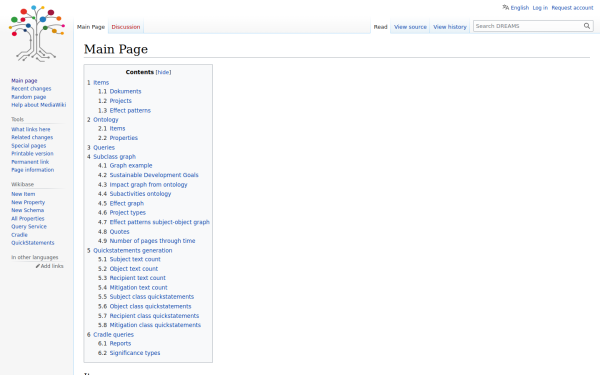Viewport: 600px width, 375px height.
Task: Jump to 5.7 Recipient class quickstatements
Action: (154, 316)
